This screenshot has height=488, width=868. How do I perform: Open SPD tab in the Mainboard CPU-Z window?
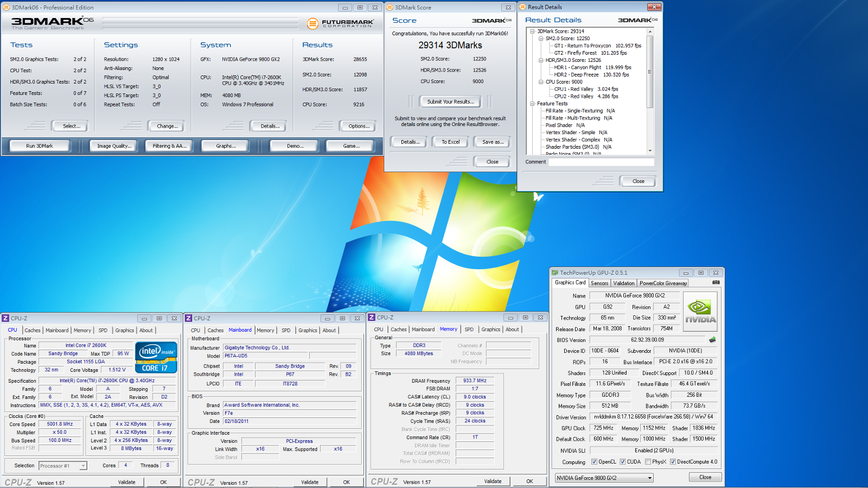coord(286,331)
